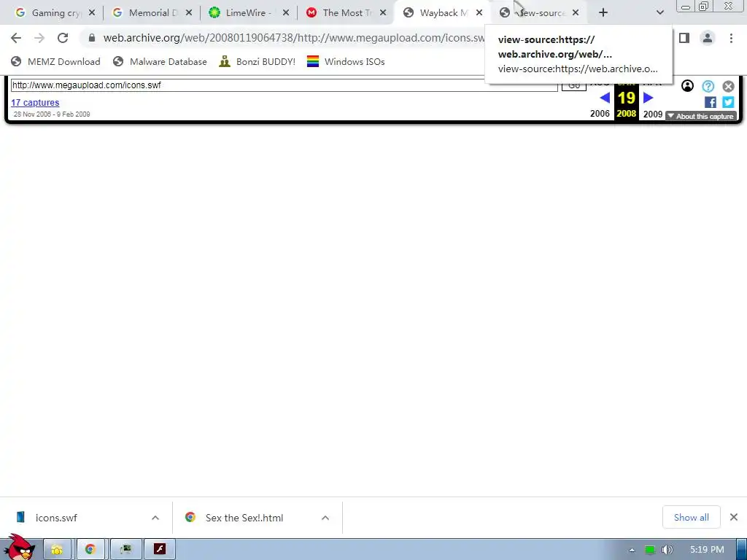This screenshot has width=747, height=560.
Task: Close the LimeWire tab
Action: [286, 13]
